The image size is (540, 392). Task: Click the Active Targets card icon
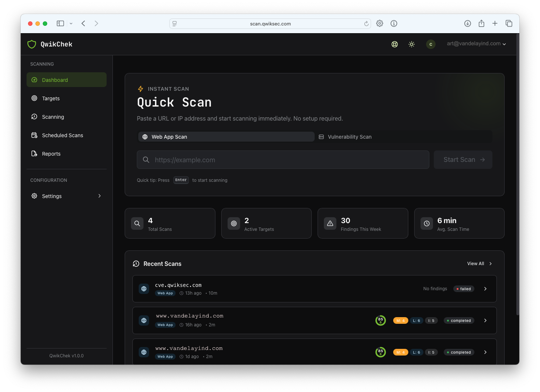(x=234, y=223)
